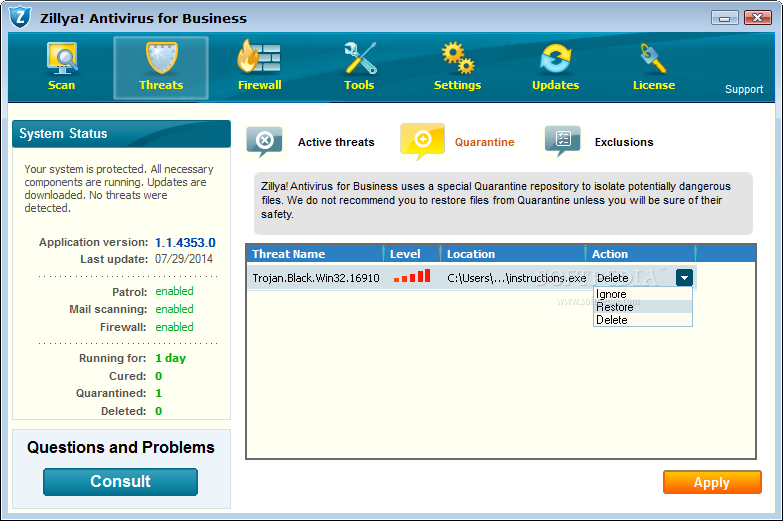Switch to Exclusions tab label
Viewport: 783px width, 521px height.
tap(624, 142)
